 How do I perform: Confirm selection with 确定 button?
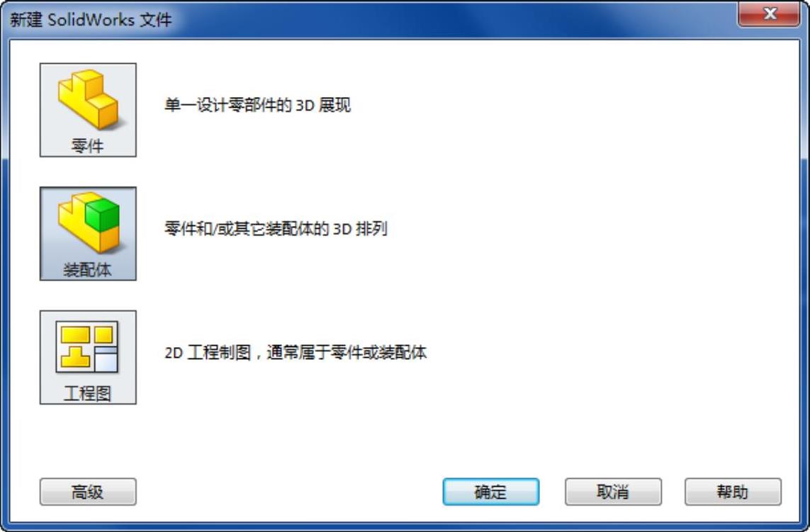coord(491,492)
